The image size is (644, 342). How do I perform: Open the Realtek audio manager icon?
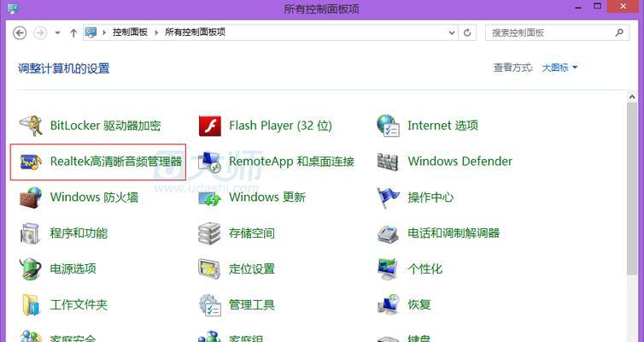point(31,162)
